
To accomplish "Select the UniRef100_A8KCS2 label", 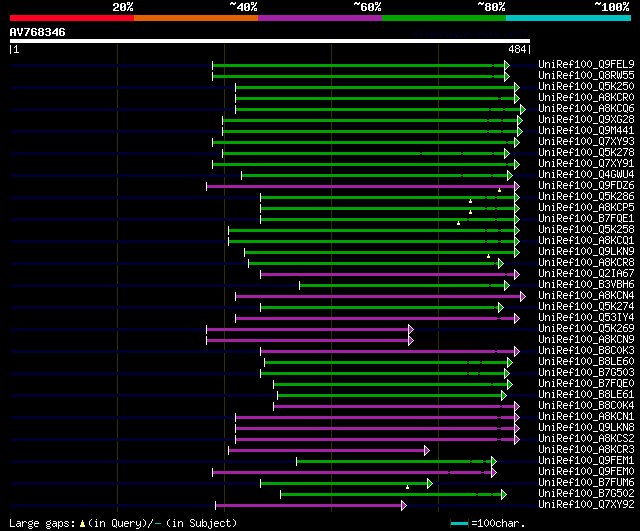I will pyautogui.click(x=586, y=439).
